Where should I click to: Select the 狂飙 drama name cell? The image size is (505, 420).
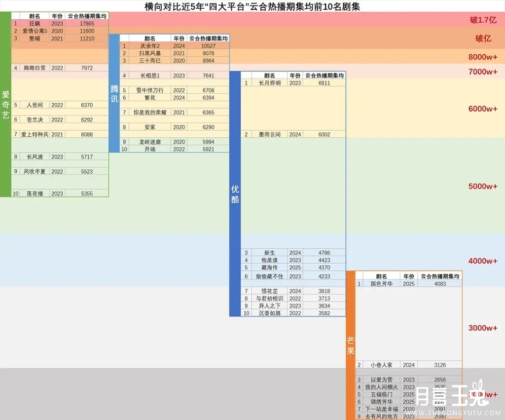35,23
